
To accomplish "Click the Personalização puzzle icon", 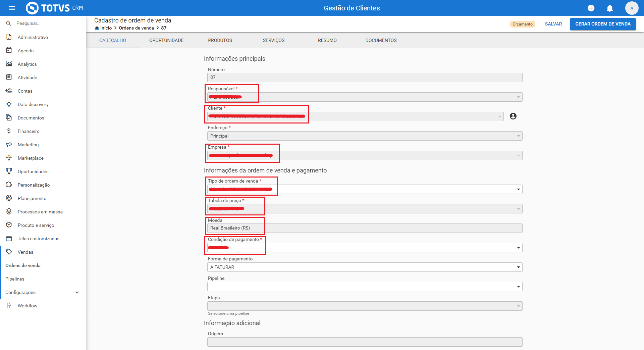I will [x=9, y=185].
